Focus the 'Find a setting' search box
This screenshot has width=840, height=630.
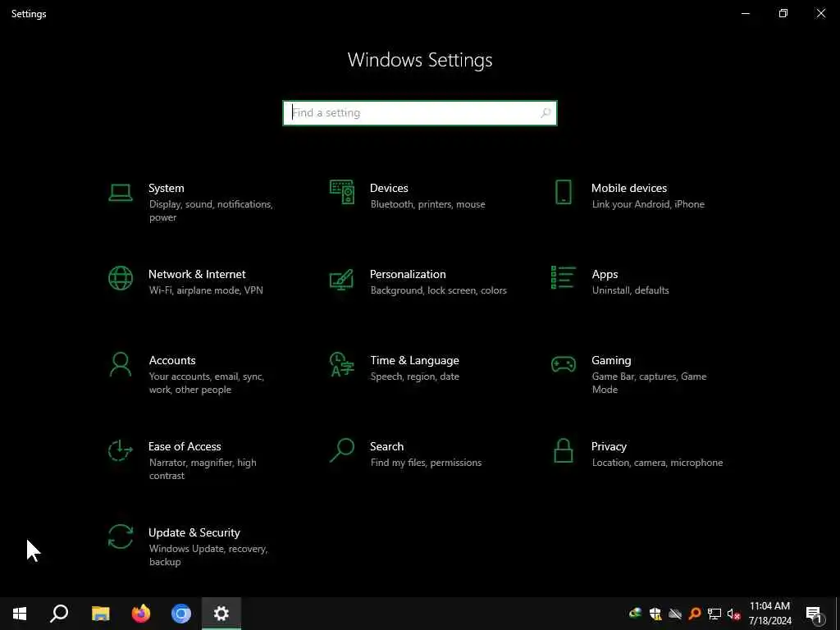tap(419, 113)
